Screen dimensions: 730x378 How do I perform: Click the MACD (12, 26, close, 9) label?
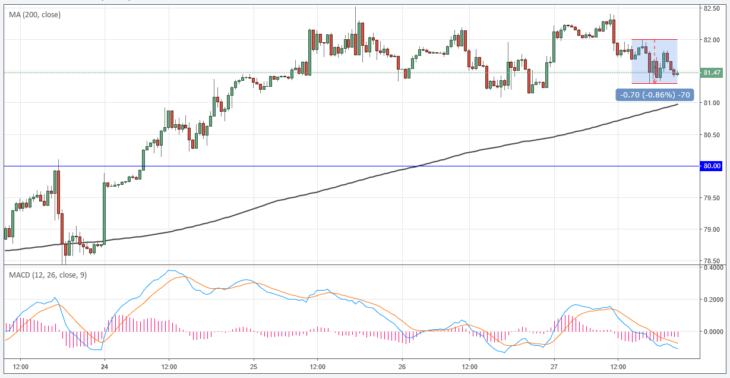pos(48,275)
